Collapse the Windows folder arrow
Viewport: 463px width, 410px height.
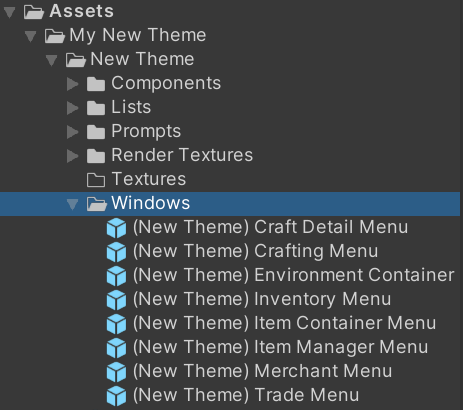tap(72, 204)
